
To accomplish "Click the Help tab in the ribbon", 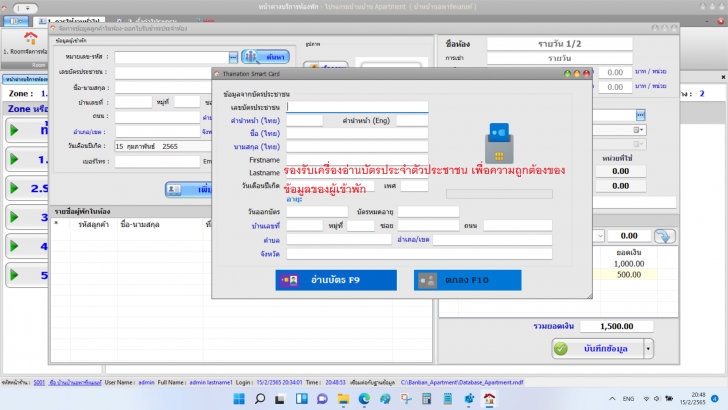I will [206, 21].
